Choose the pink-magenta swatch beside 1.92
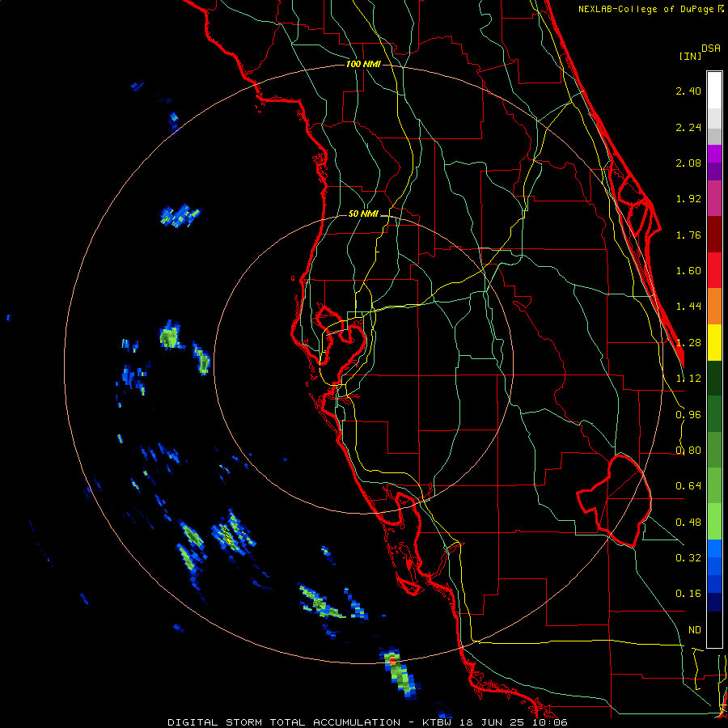 point(714,198)
